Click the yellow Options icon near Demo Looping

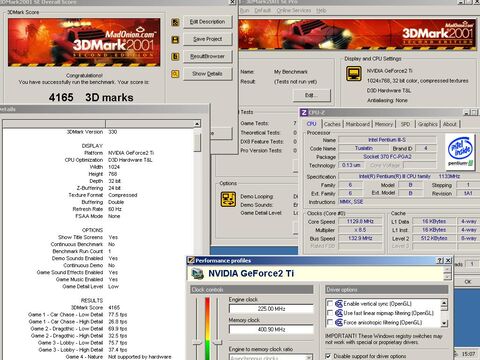pyautogui.click(x=228, y=199)
